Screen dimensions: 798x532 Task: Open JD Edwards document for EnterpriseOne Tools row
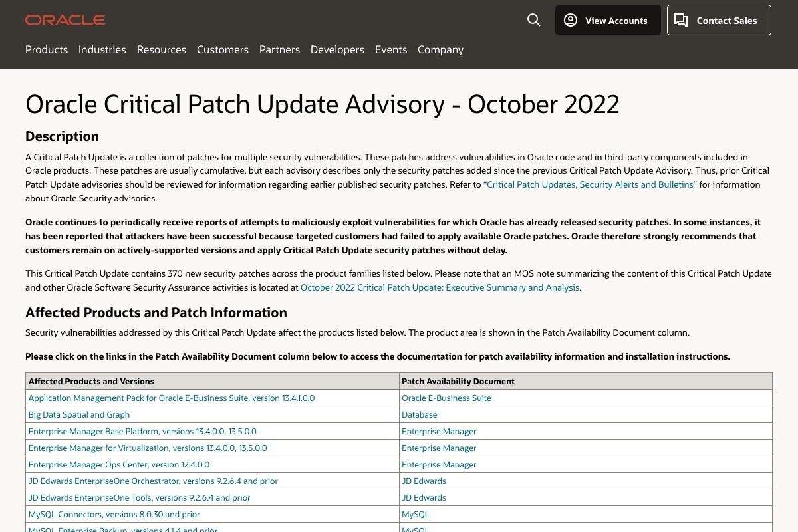point(424,497)
